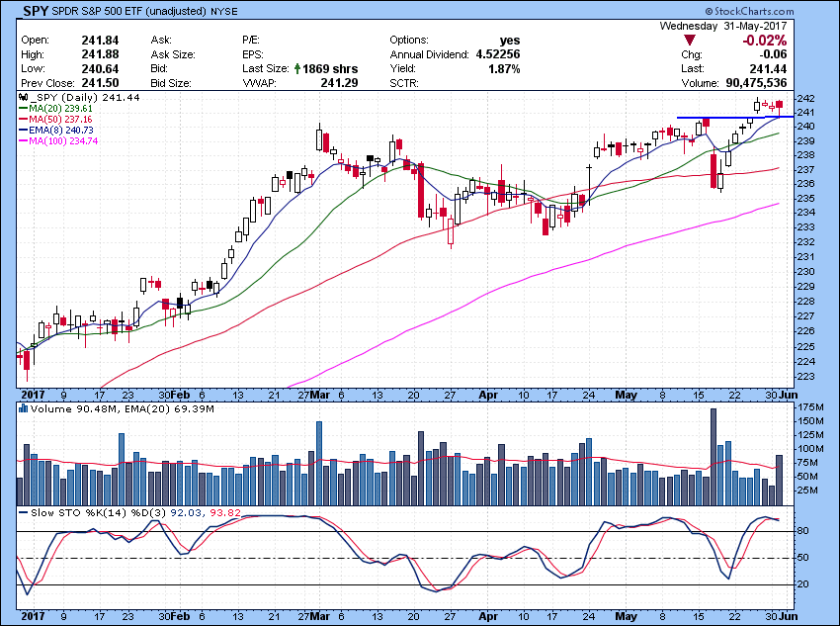The height and width of the screenshot is (626, 840).
Task: Click the Volume value 90,475,536
Action: tap(756, 83)
